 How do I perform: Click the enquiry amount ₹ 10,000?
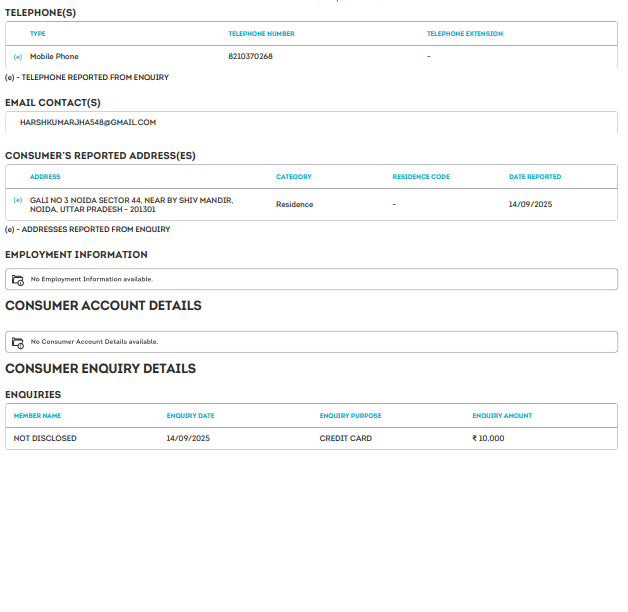[x=488, y=439]
